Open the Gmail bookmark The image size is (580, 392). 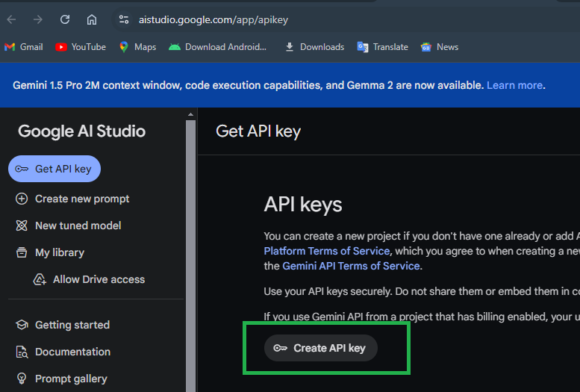pyautogui.click(x=24, y=47)
